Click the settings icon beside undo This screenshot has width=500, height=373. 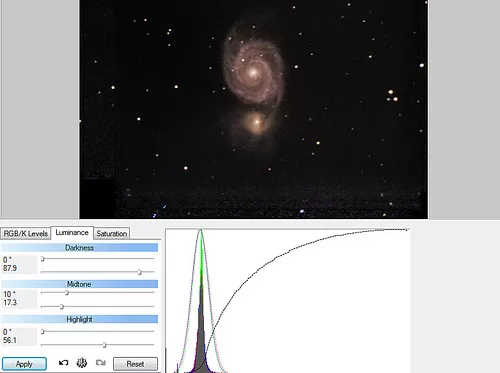point(82,363)
